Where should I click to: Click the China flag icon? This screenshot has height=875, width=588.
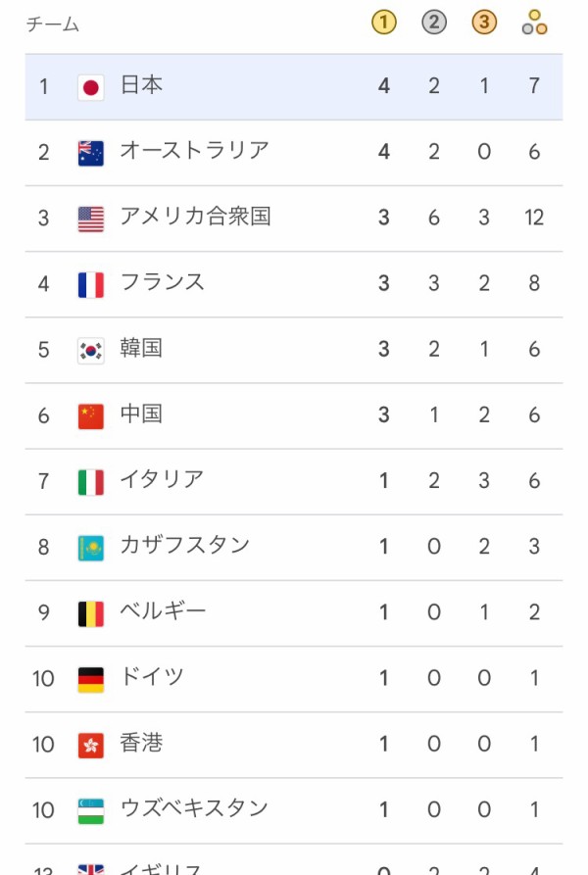90,415
